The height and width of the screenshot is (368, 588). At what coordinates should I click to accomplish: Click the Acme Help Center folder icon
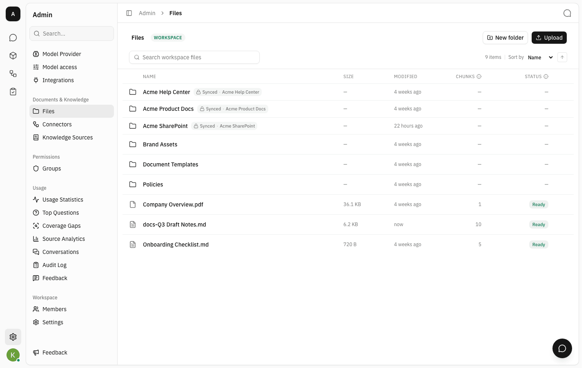[133, 92]
